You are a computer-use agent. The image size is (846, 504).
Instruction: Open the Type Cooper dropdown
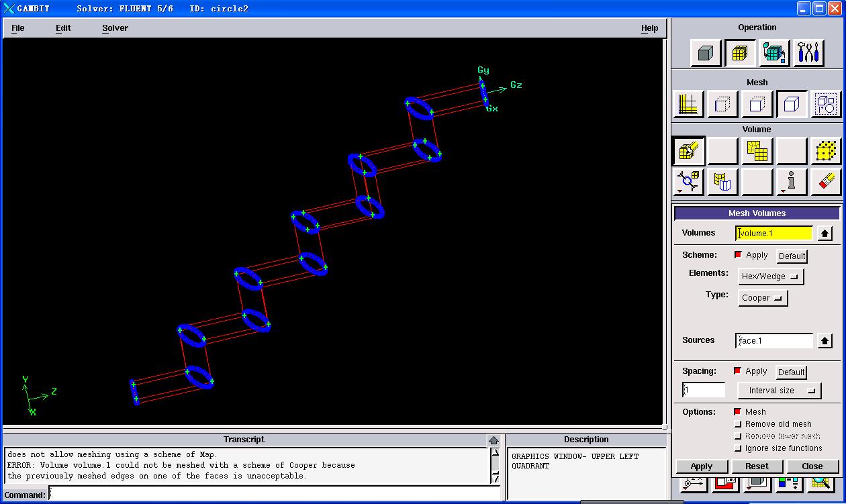(763, 298)
